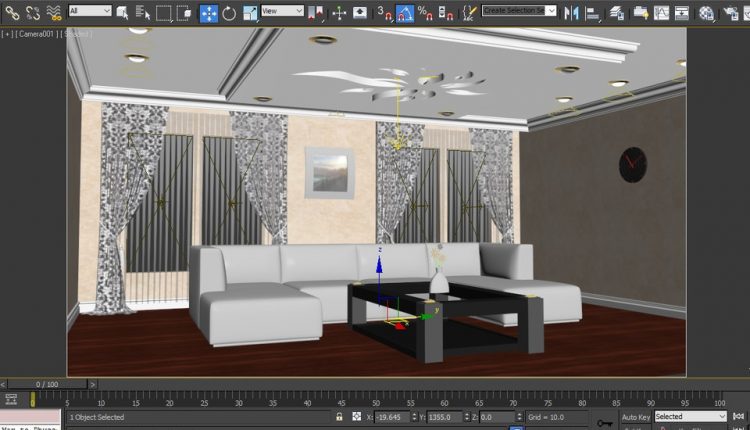The image size is (750, 430).
Task: Click the green Y axis gizmo arrow
Action: [x=427, y=316]
